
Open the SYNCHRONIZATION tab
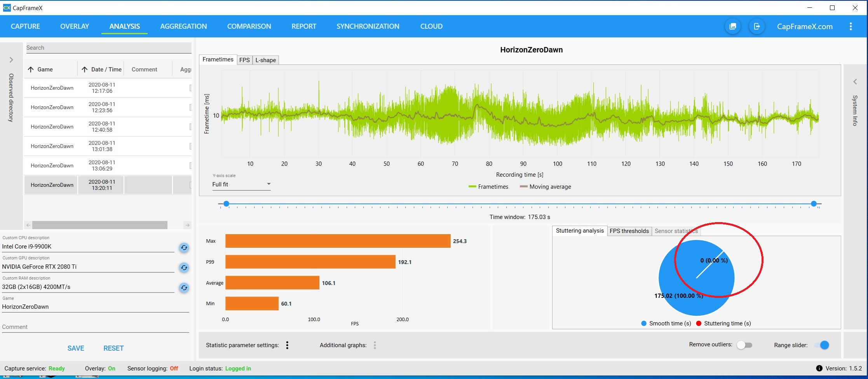coord(368,26)
